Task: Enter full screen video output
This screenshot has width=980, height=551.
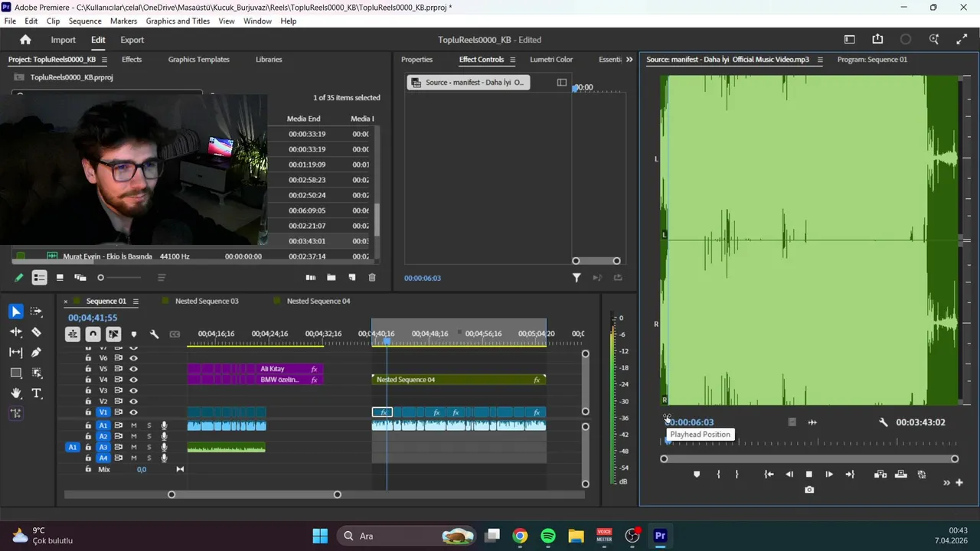Action: [x=962, y=40]
